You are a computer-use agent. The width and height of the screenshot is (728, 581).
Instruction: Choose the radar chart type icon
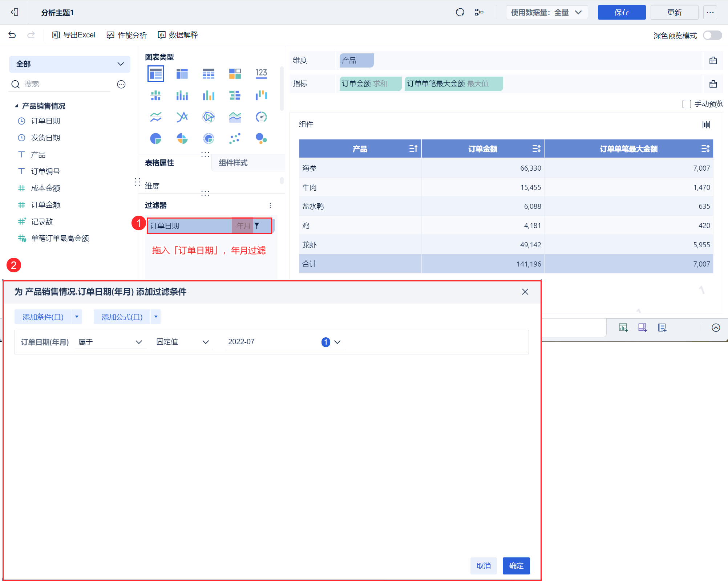tap(209, 117)
